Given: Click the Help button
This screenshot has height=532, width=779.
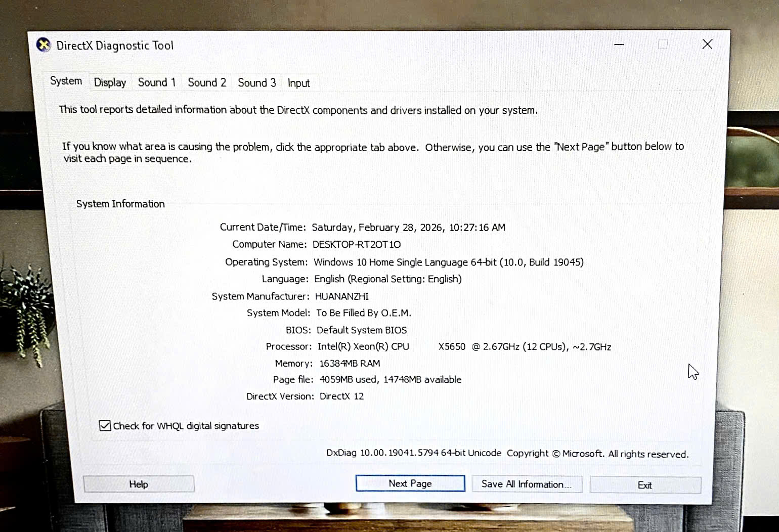Looking at the screenshot, I should click(x=139, y=484).
